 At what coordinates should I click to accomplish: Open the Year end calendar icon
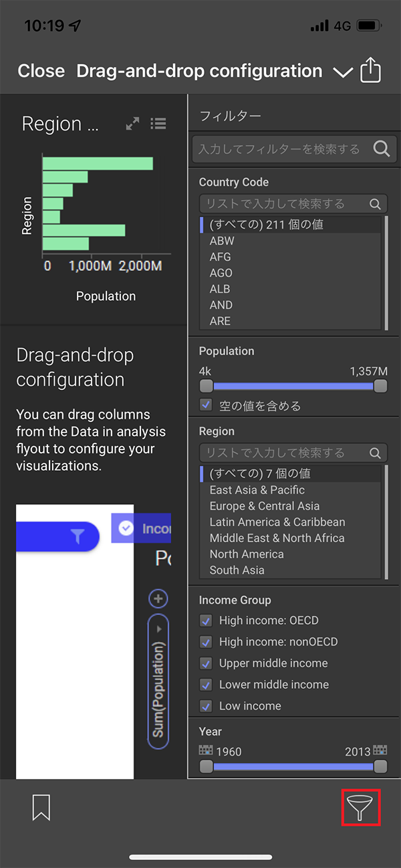(x=380, y=750)
